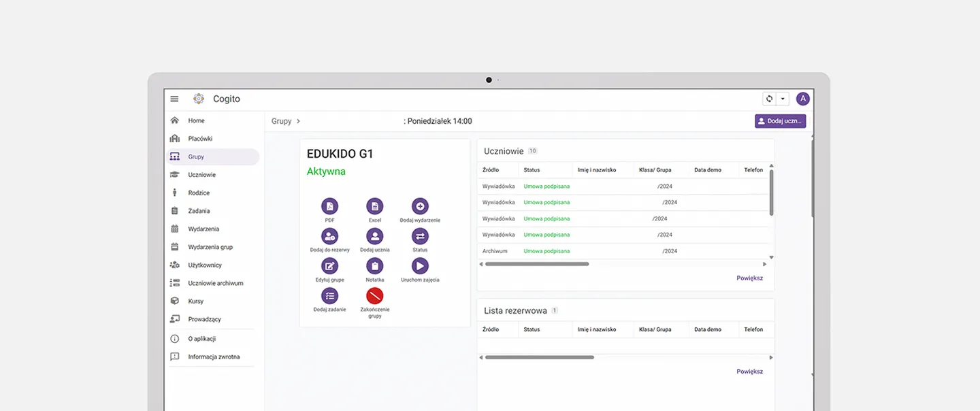Expand the dropdown arrow beside sync
The width and height of the screenshot is (980, 411).
pyautogui.click(x=783, y=99)
